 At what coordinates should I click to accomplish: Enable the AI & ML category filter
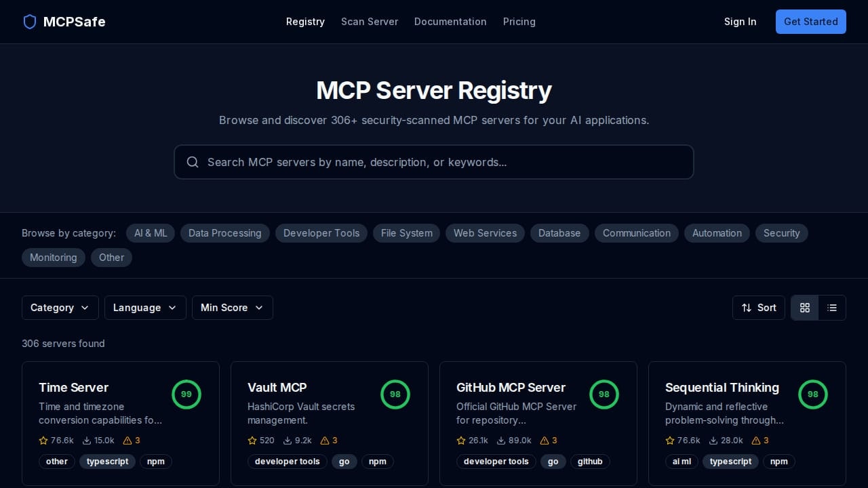pyautogui.click(x=151, y=233)
